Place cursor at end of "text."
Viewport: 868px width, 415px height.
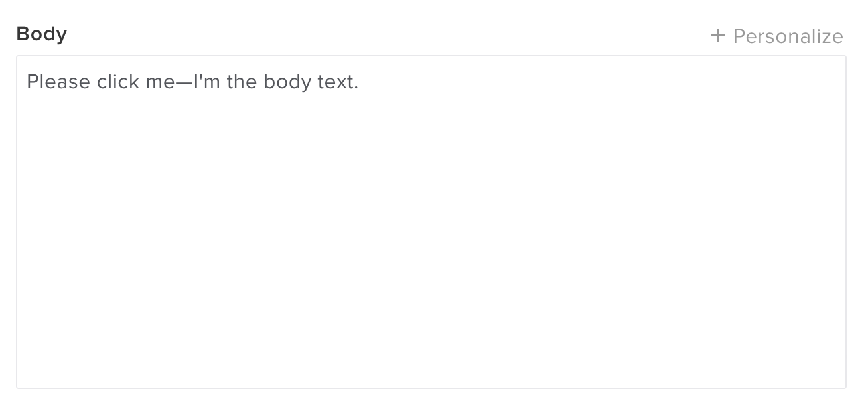pos(359,82)
